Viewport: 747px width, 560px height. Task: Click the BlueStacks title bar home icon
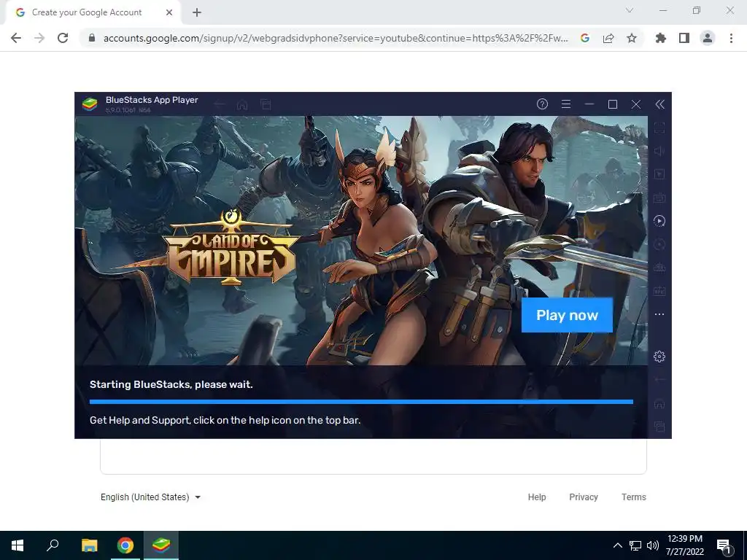(x=242, y=104)
